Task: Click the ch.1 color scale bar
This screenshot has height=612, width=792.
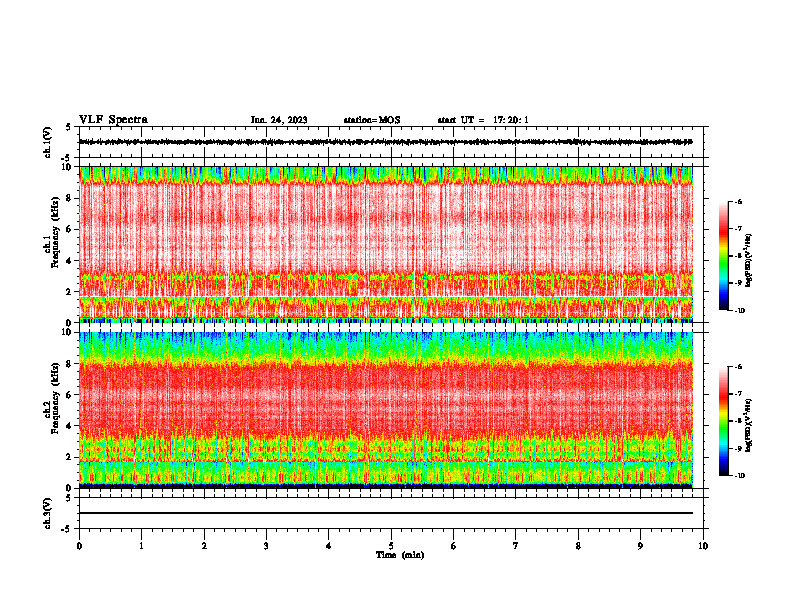Action: point(724,256)
